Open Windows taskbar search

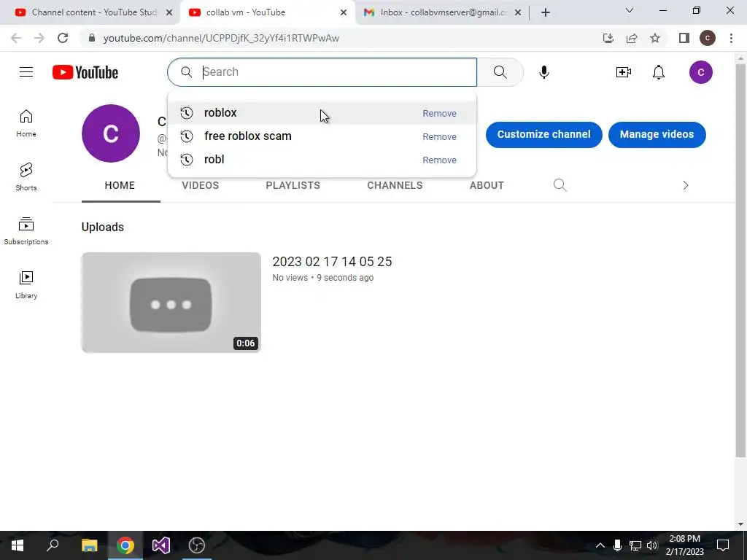[53, 545]
